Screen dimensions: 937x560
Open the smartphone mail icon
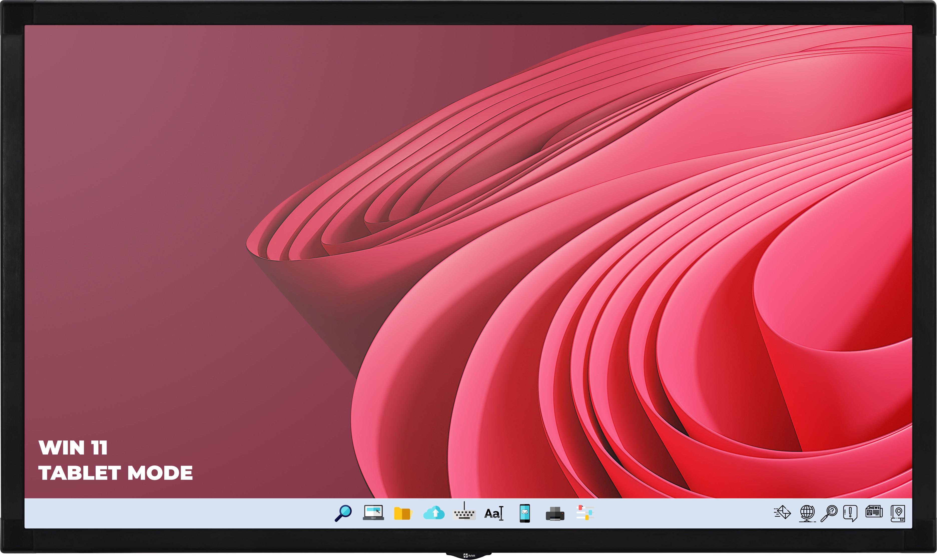[x=524, y=513]
